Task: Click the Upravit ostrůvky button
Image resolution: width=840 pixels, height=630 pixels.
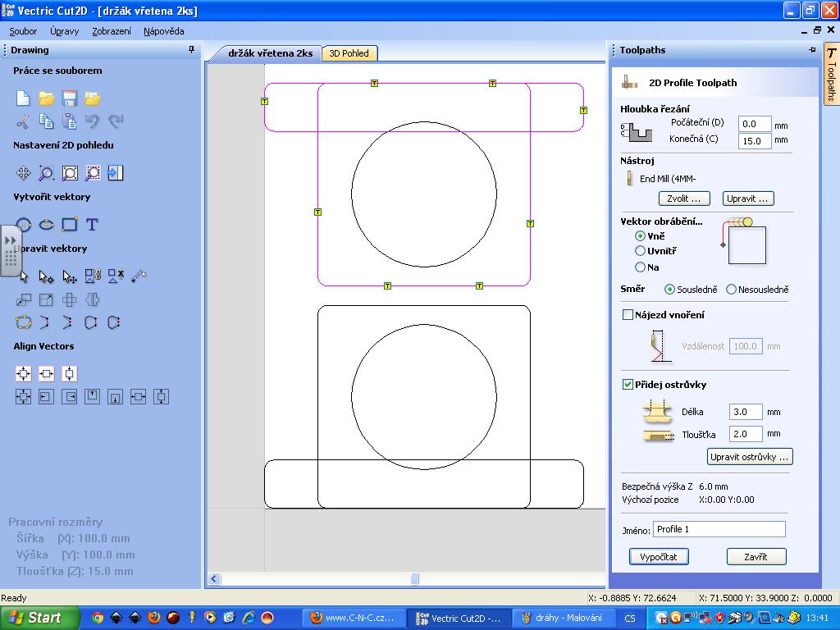Action: click(x=750, y=457)
